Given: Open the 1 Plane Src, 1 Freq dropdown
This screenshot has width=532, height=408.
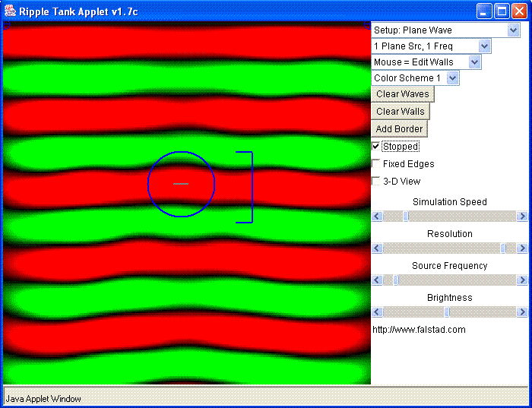Looking at the screenshot, I should [431, 46].
